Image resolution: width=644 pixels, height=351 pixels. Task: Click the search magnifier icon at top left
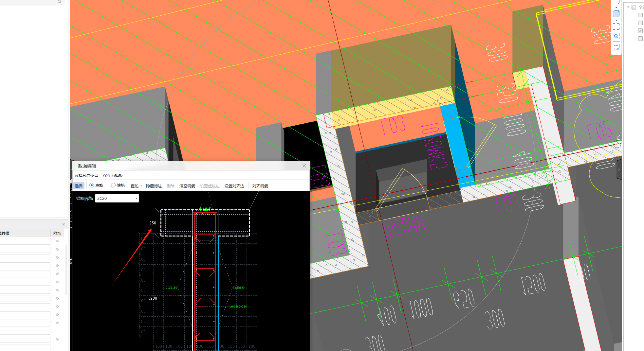click(59, 2)
